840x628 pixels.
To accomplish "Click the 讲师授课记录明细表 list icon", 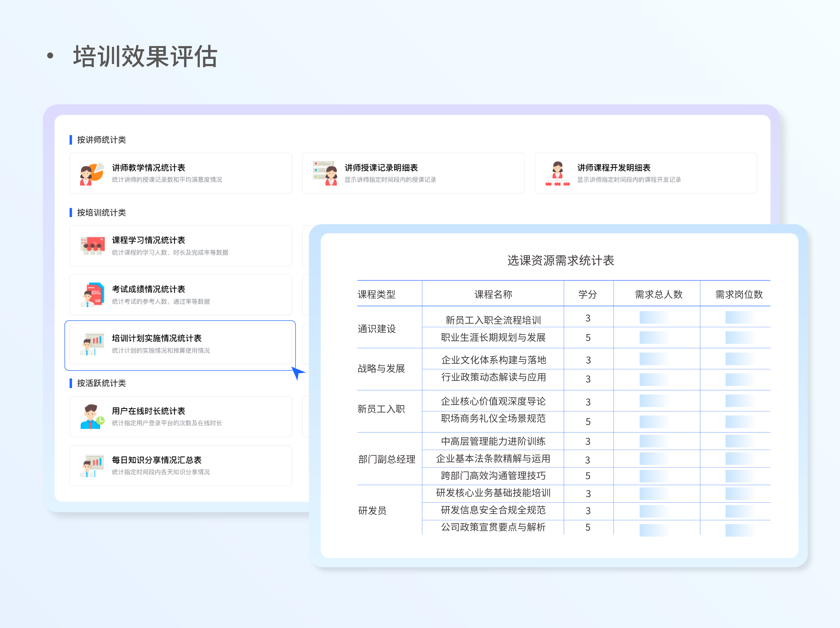I will (325, 173).
